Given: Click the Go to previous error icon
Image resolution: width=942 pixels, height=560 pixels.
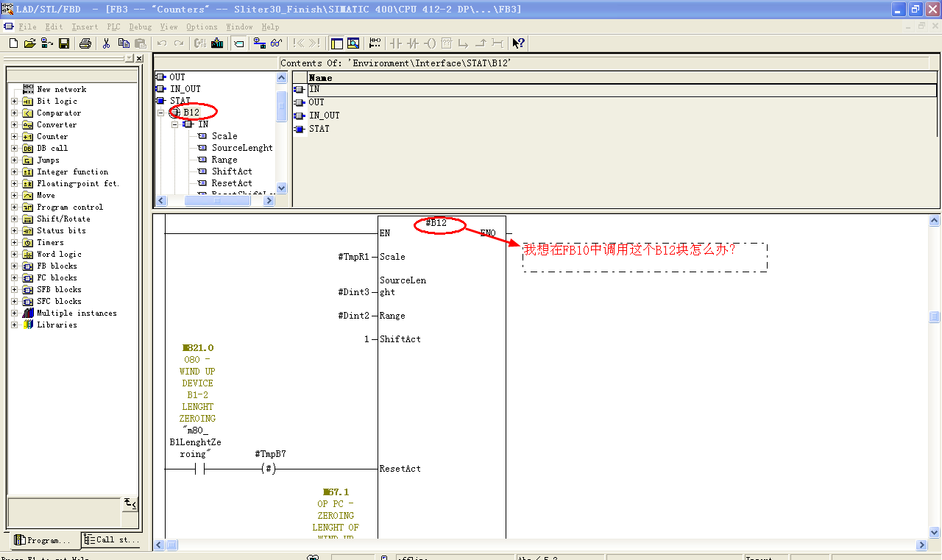Looking at the screenshot, I should pos(298,43).
